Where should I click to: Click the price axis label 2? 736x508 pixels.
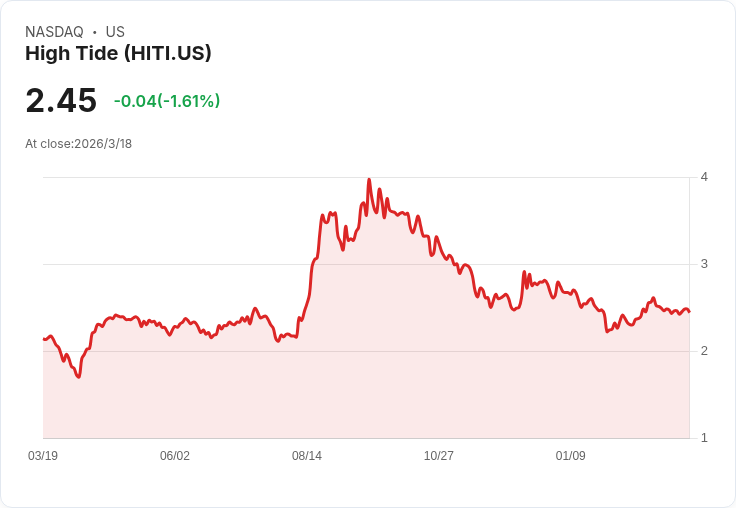tap(704, 351)
